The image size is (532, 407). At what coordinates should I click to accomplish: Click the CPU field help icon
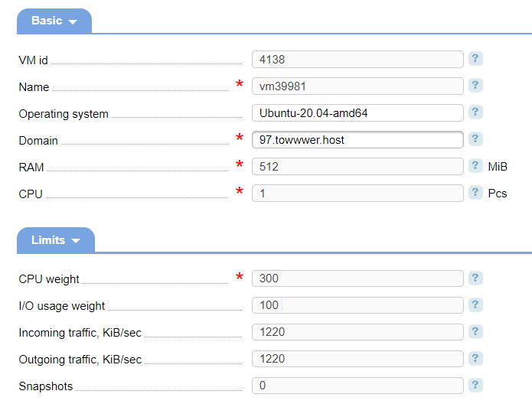coord(475,192)
